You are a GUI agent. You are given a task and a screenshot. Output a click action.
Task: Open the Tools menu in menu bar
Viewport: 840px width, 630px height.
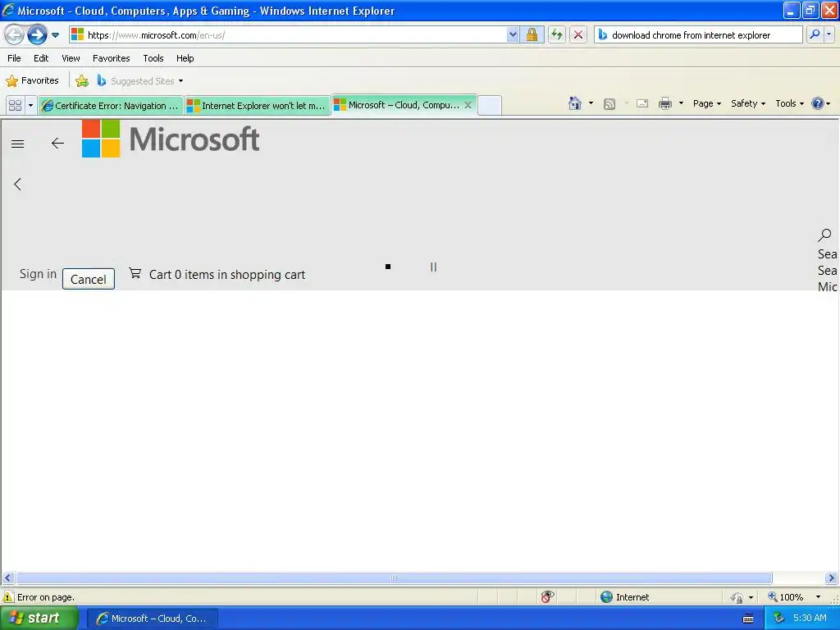[153, 58]
